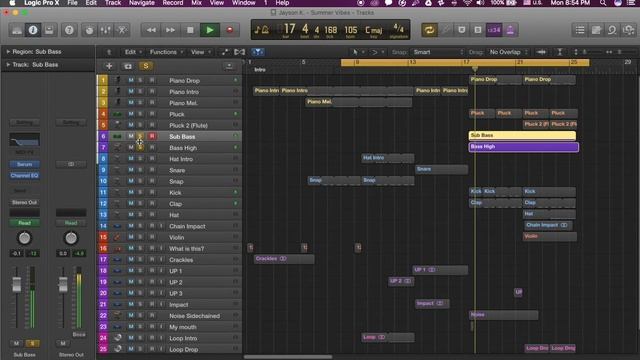Click the horizontal scrollbar at bottom
640x360 pixels.
pyautogui.click(x=288, y=357)
